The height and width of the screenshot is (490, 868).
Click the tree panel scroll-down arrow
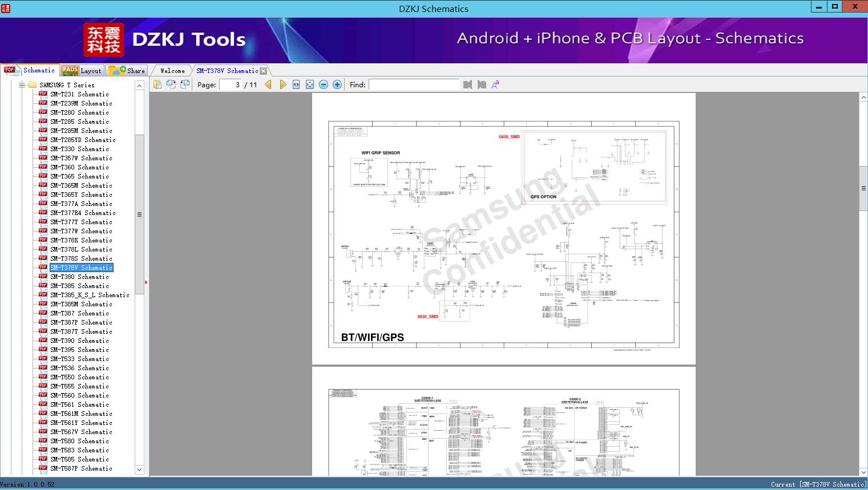[x=139, y=469]
